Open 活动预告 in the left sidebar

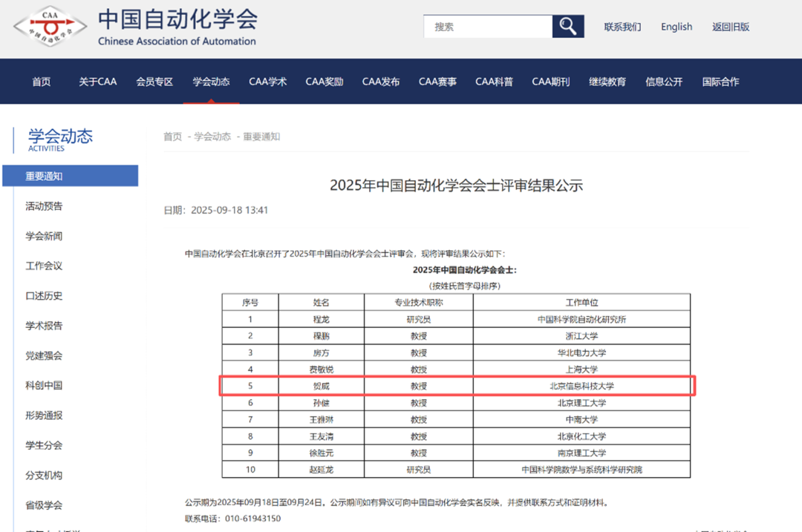coord(45,206)
